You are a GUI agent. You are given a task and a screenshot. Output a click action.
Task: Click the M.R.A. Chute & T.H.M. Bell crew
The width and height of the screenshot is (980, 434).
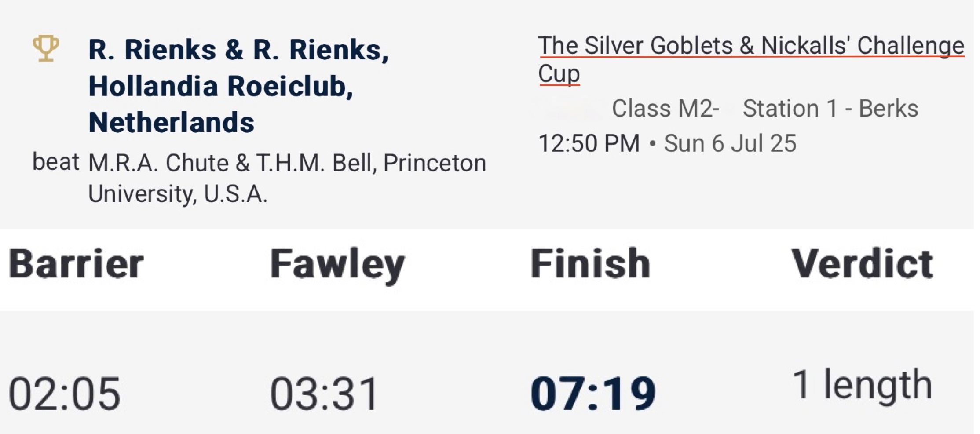[232, 163]
